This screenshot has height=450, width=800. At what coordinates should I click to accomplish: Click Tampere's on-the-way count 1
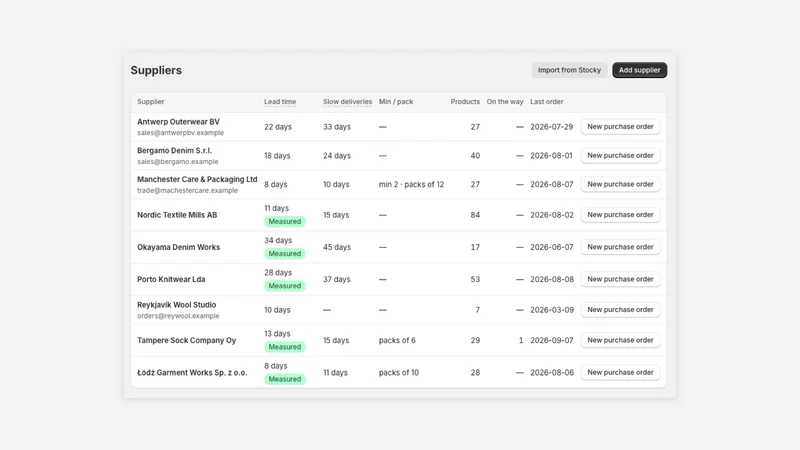[x=521, y=340]
